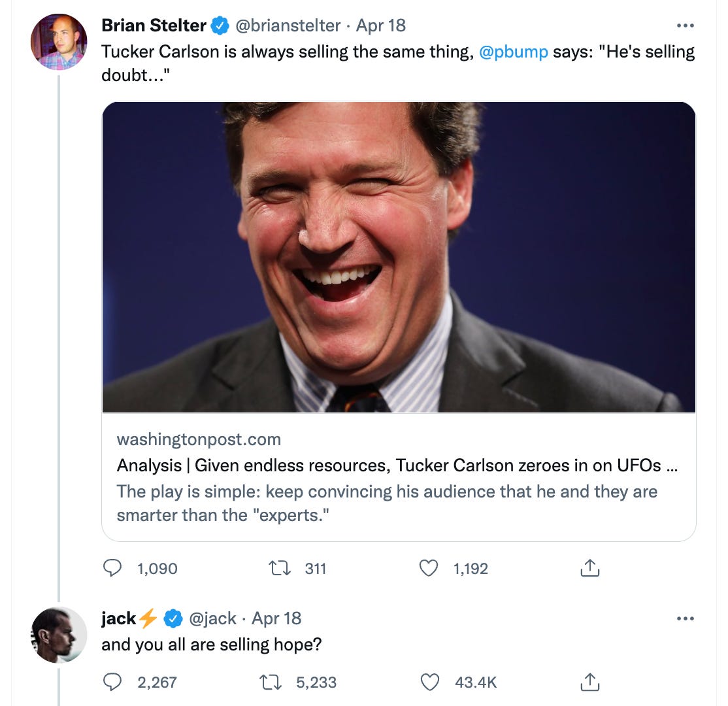Viewport: 728px width, 706px height.
Task: Open the @pbump mention link
Action: tap(513, 52)
